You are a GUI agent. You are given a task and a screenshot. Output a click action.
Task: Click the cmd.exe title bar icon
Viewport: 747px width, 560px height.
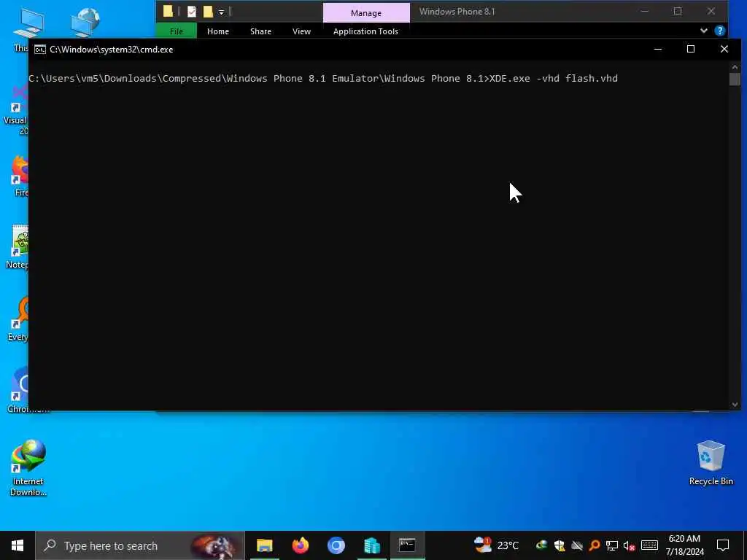40,50
